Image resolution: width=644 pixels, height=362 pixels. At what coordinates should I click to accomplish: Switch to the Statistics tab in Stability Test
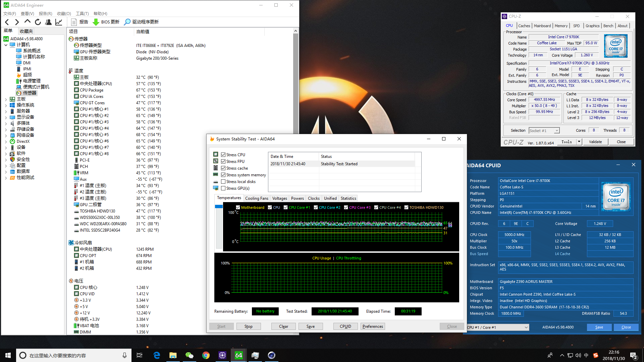point(348,198)
